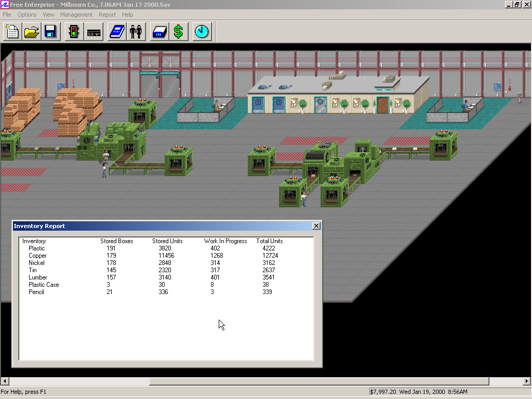Select the Tin inventory row label
Image resolution: width=532 pixels, height=399 pixels.
(33, 270)
